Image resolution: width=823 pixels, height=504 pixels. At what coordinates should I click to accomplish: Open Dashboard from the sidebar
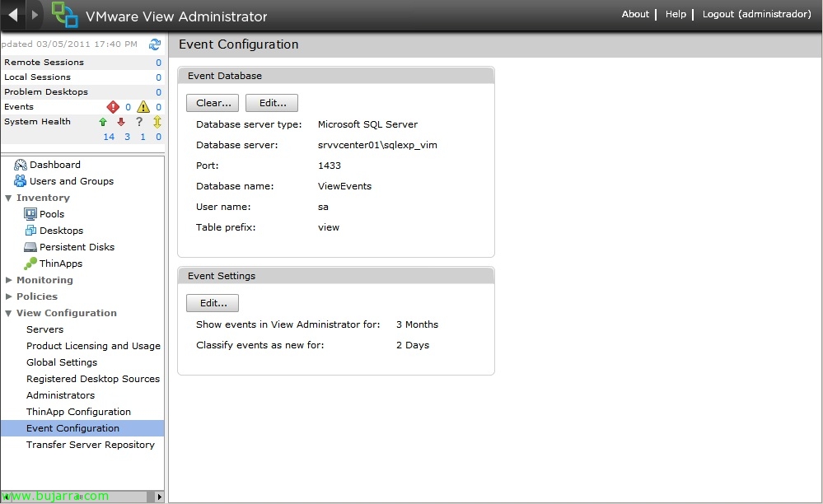click(54, 165)
